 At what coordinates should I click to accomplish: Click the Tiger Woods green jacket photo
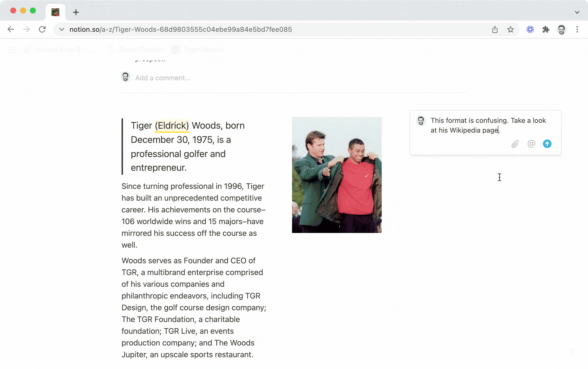pos(337,174)
